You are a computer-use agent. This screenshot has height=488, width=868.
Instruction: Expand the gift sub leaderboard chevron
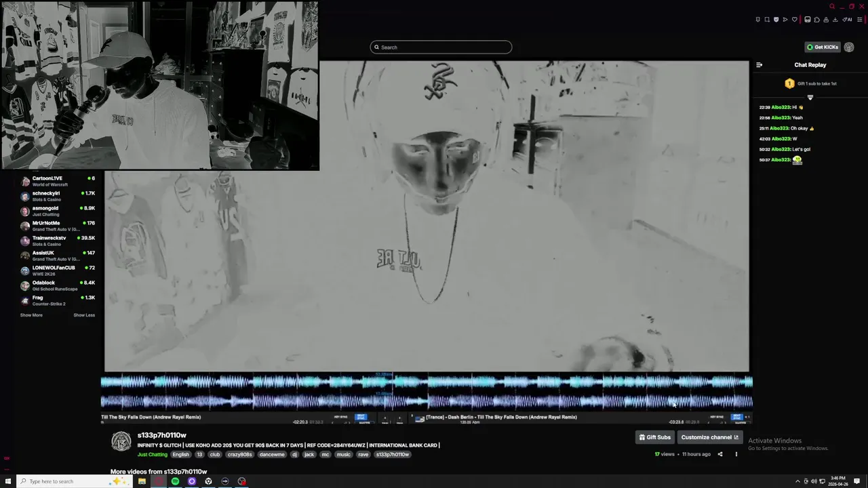point(810,98)
